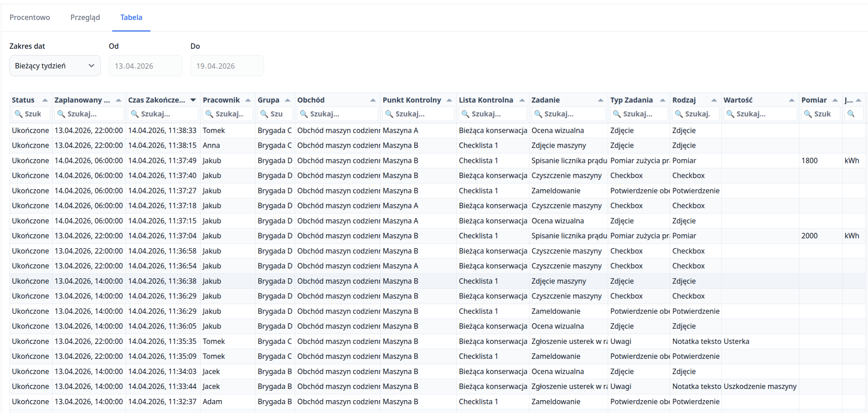Click sort arrow in Status column header
868x413 pixels.
click(45, 100)
